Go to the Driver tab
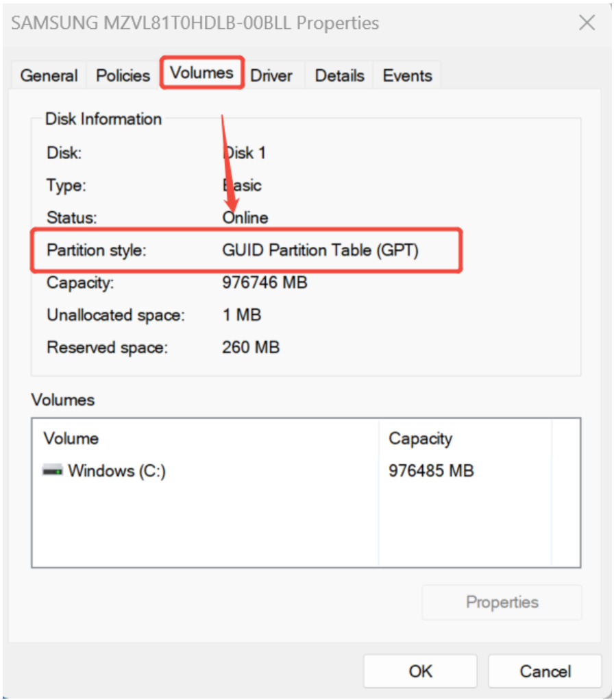The width and height of the screenshot is (614, 700). point(271,75)
